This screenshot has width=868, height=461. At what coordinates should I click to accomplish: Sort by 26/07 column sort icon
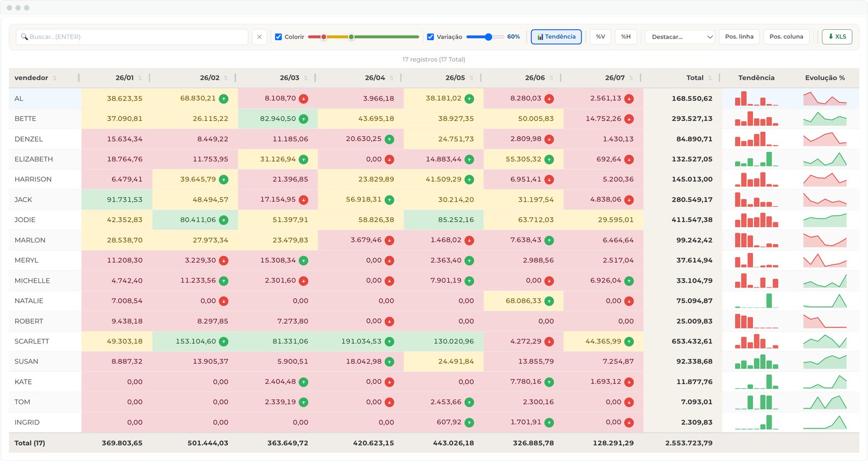click(631, 78)
